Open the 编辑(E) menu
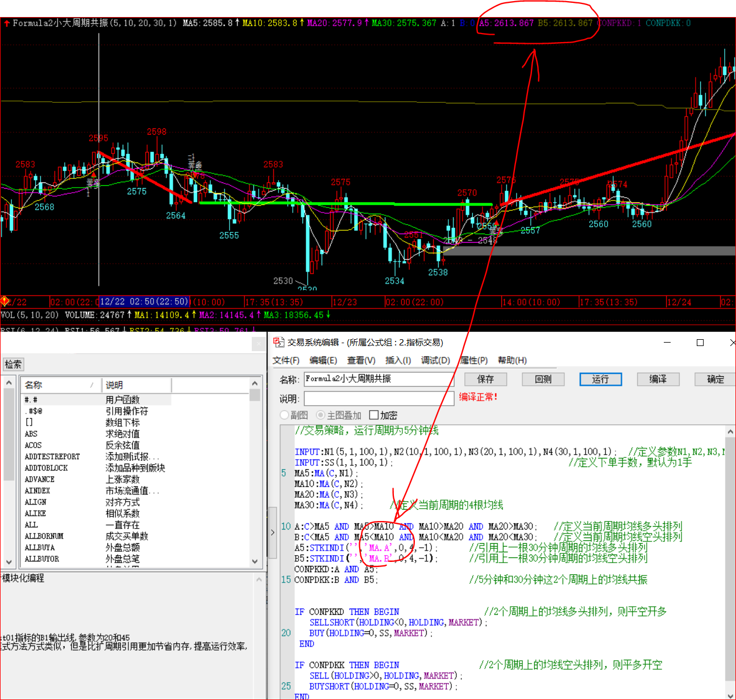736x700 pixels. point(323,360)
